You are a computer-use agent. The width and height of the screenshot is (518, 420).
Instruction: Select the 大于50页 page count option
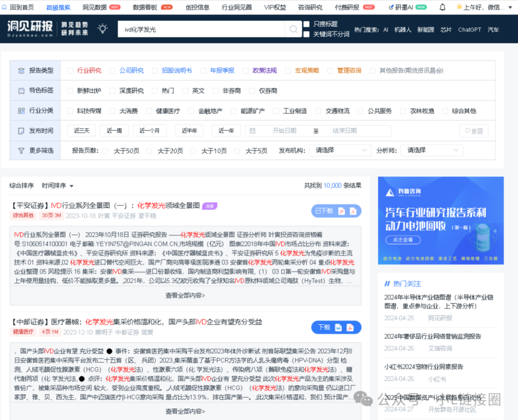click(106, 151)
